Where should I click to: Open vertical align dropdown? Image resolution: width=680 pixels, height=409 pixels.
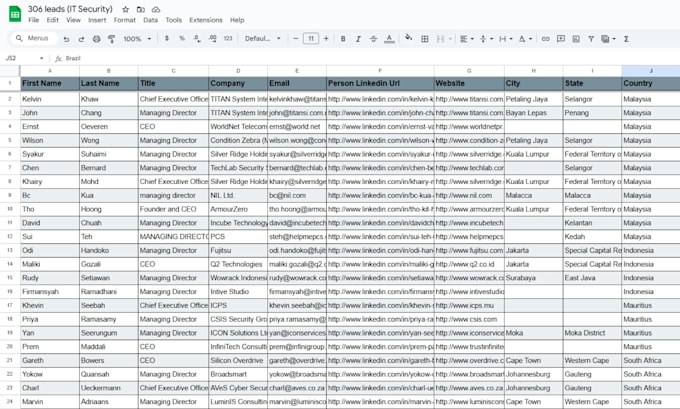[486, 39]
